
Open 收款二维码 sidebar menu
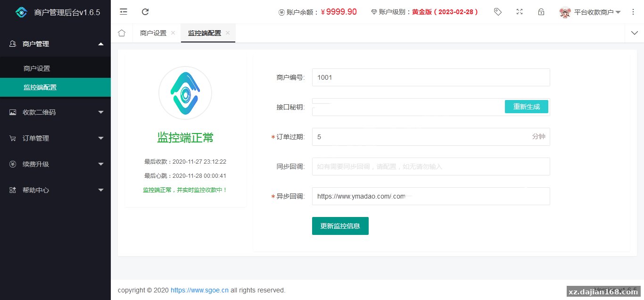tap(55, 112)
